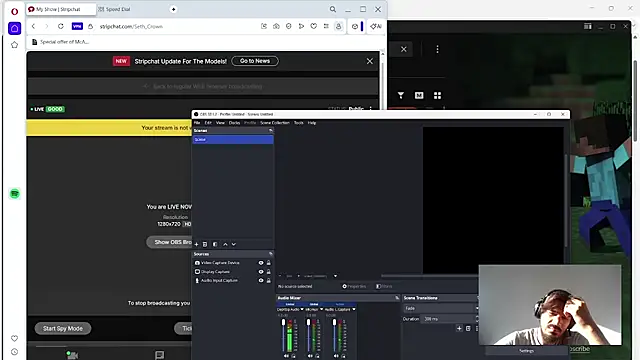640x360 pixels.
Task: Move scene down with the down arrow
Action: [x=234, y=244]
